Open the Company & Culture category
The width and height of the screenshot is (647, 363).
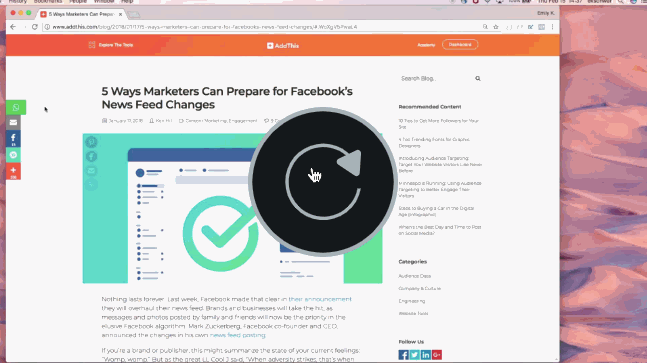(420, 288)
